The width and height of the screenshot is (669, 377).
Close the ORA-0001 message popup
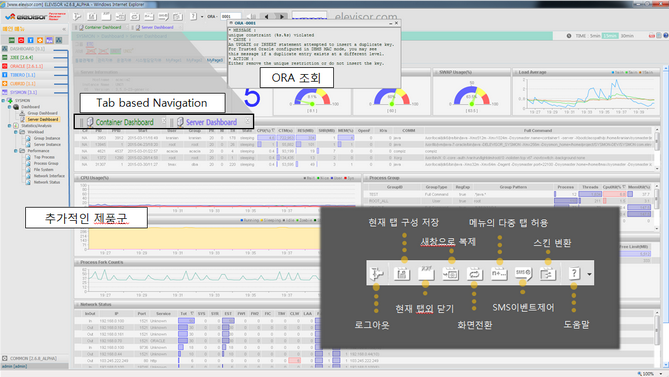[396, 23]
